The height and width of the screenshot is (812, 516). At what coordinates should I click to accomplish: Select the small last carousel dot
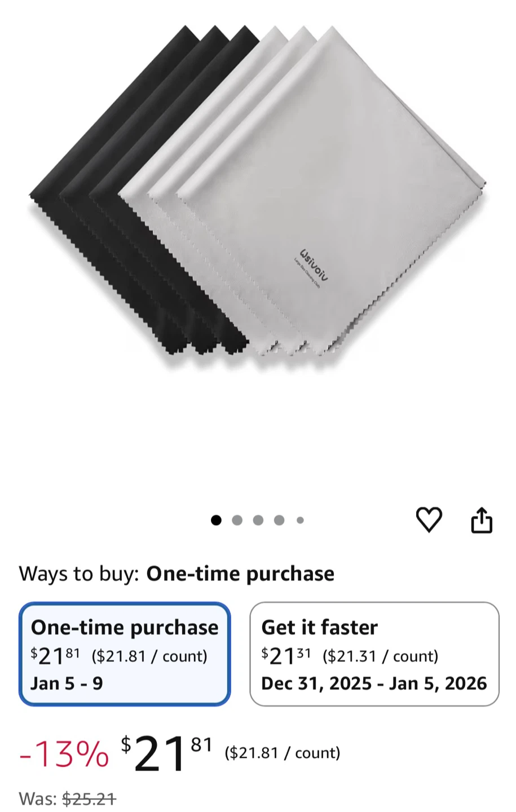pos(300,520)
